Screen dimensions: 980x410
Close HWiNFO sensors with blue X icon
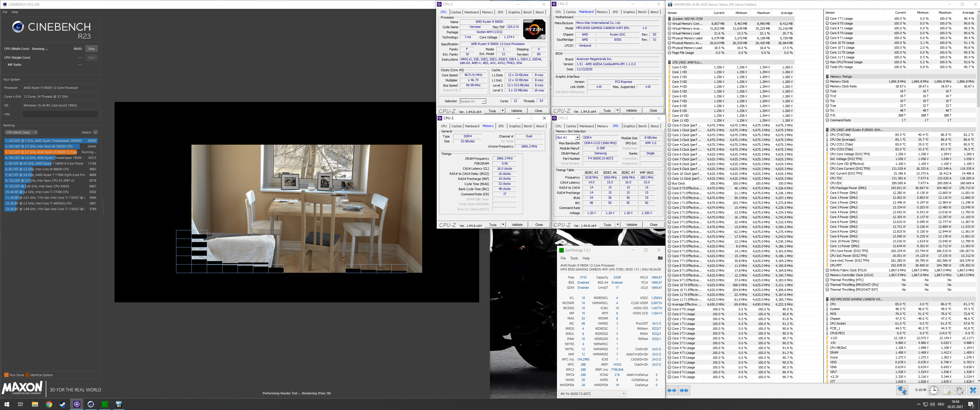pos(973,390)
